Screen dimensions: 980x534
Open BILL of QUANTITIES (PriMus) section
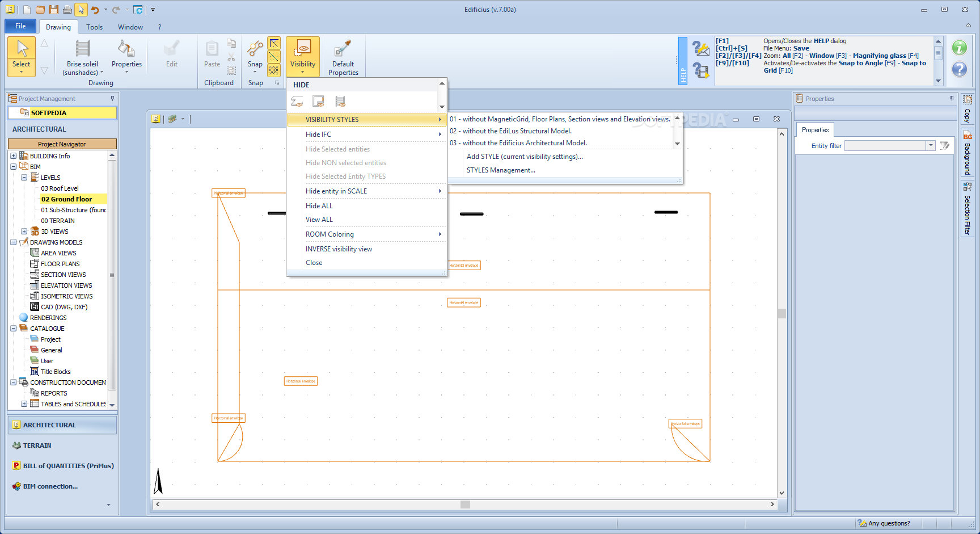62,466
